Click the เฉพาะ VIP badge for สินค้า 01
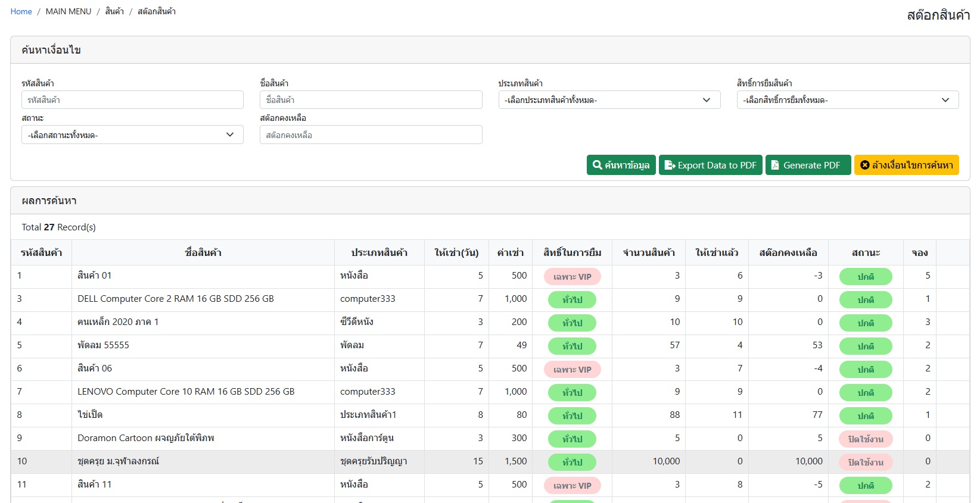The image size is (980, 503). pos(573,277)
